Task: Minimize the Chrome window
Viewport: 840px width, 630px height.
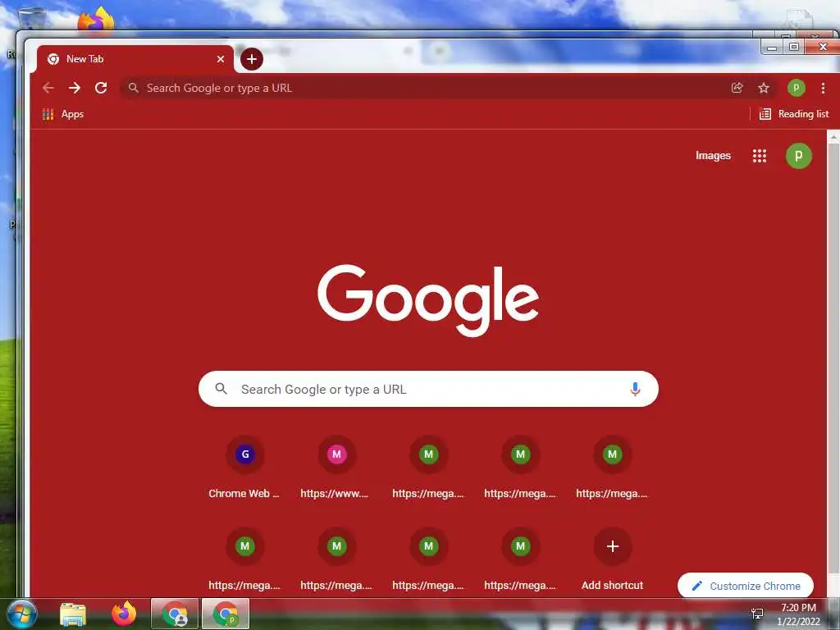Action: coord(772,47)
